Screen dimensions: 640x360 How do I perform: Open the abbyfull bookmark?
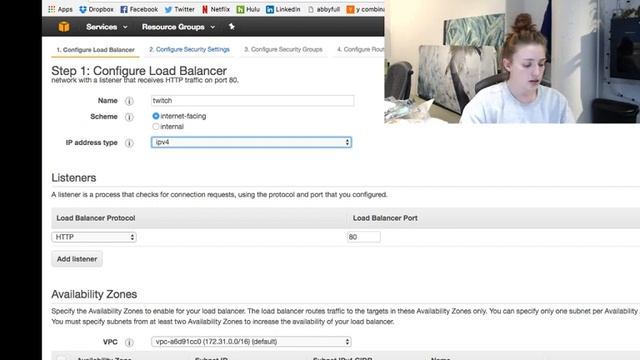(x=324, y=9)
